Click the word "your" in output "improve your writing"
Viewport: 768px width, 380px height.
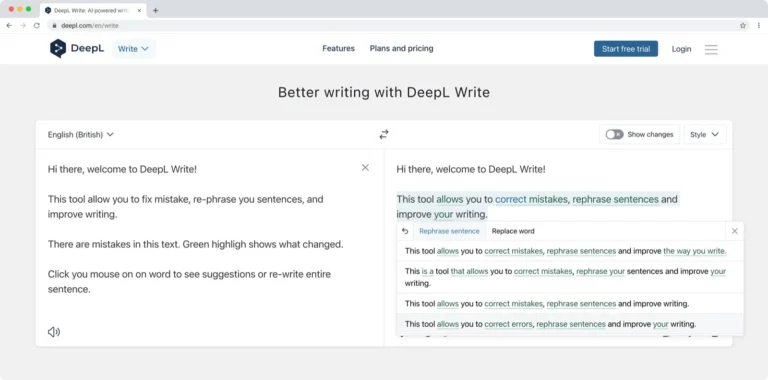pyautogui.click(x=444, y=214)
